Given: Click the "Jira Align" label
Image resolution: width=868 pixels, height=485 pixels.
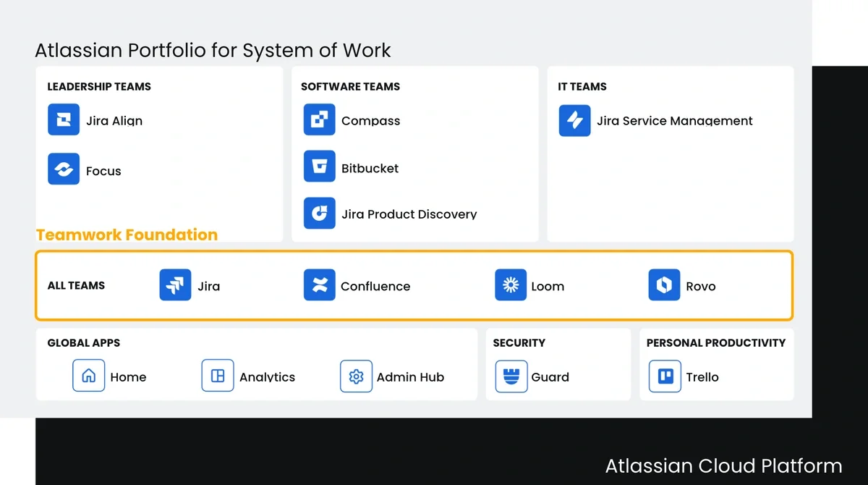Looking at the screenshot, I should click(x=114, y=121).
